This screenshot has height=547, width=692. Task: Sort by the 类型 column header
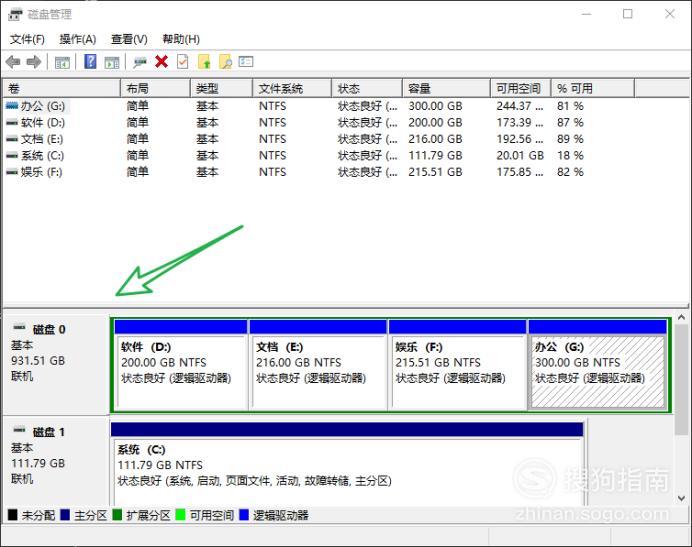[222, 88]
